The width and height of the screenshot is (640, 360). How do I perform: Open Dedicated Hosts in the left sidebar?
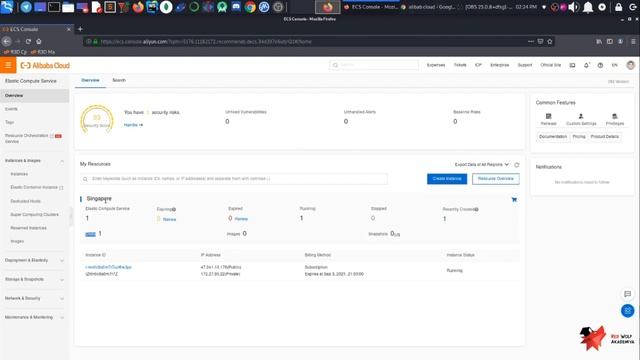[x=25, y=201]
